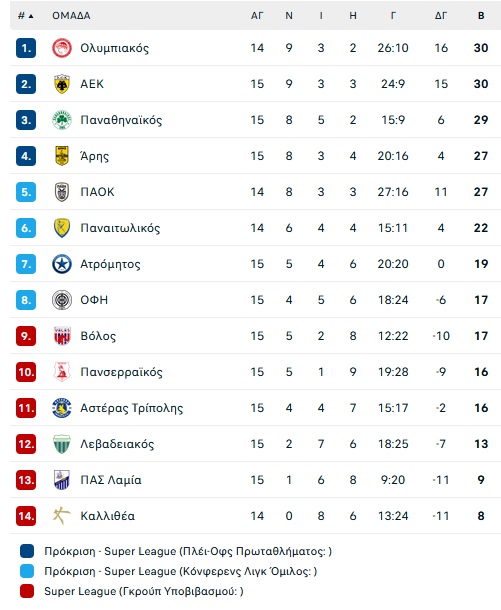
Task: Open the OFI team crest icon
Action: pyautogui.click(x=62, y=300)
